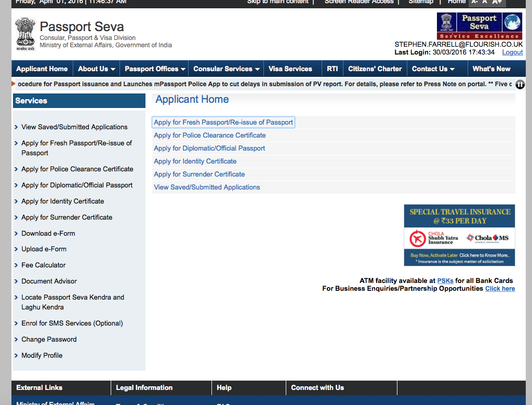Screen dimensions: 532x405
Task: Open the Citizens' Charter menu item
Action: (x=375, y=69)
